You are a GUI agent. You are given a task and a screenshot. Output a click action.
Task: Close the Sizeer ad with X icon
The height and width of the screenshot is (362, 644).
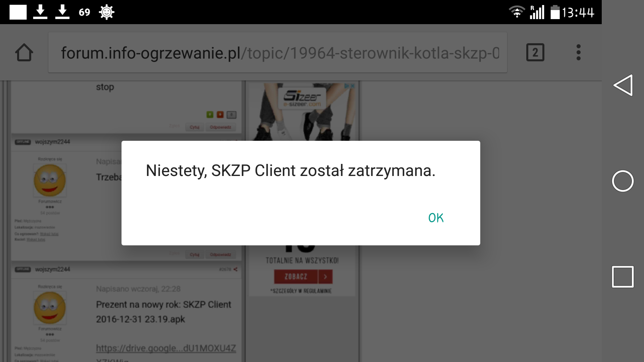[353, 86]
